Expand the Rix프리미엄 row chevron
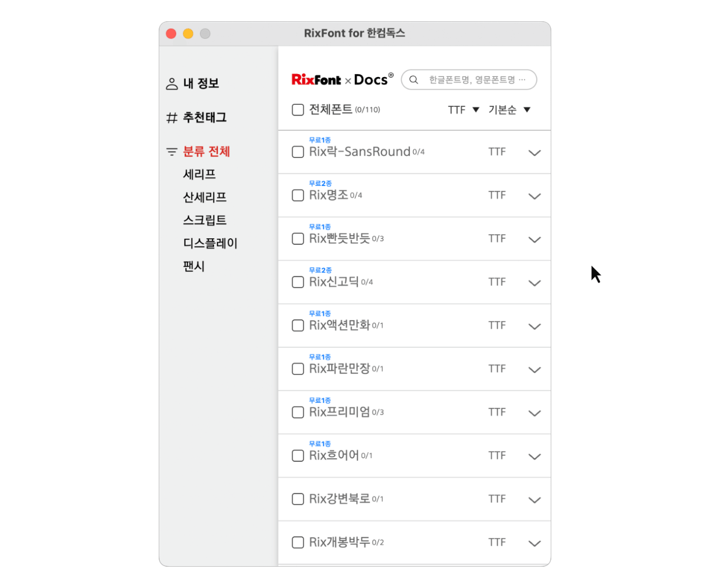The height and width of the screenshot is (588, 710). pyautogui.click(x=535, y=413)
